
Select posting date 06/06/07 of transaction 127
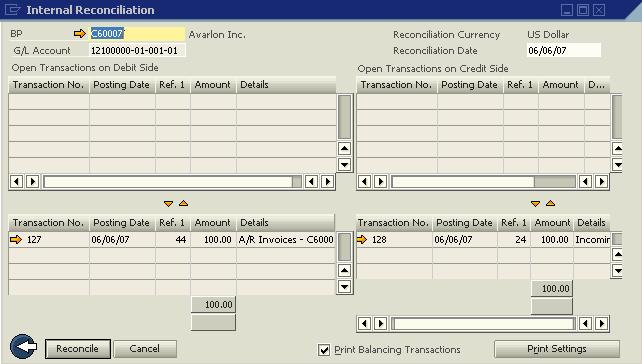[x=122, y=240]
